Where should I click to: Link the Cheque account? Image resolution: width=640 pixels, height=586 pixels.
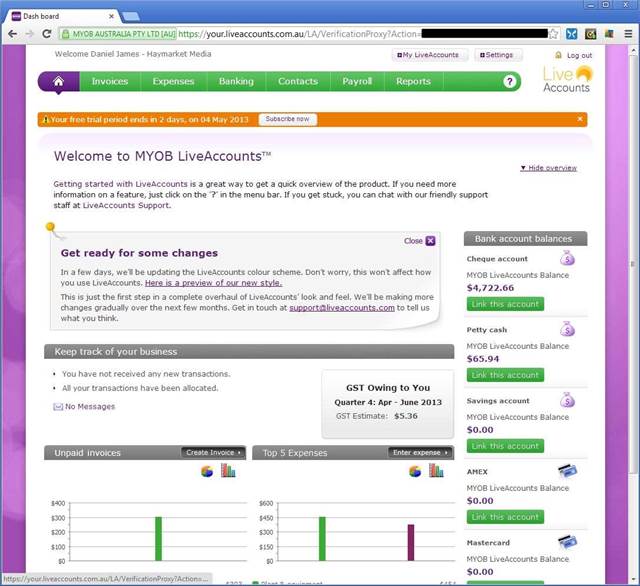[x=505, y=304]
